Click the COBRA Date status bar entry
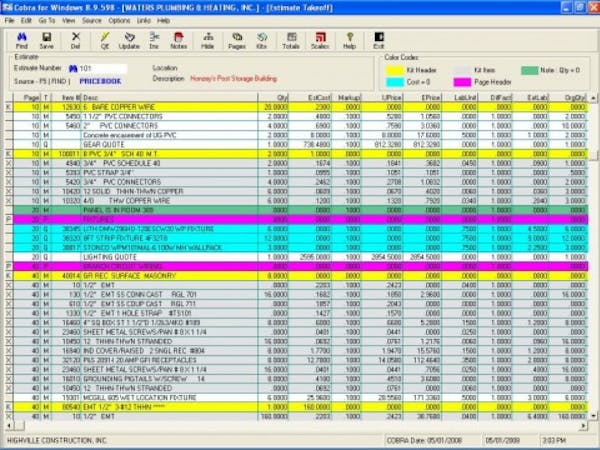Image resolution: width=600 pixels, height=450 pixels. [x=424, y=441]
